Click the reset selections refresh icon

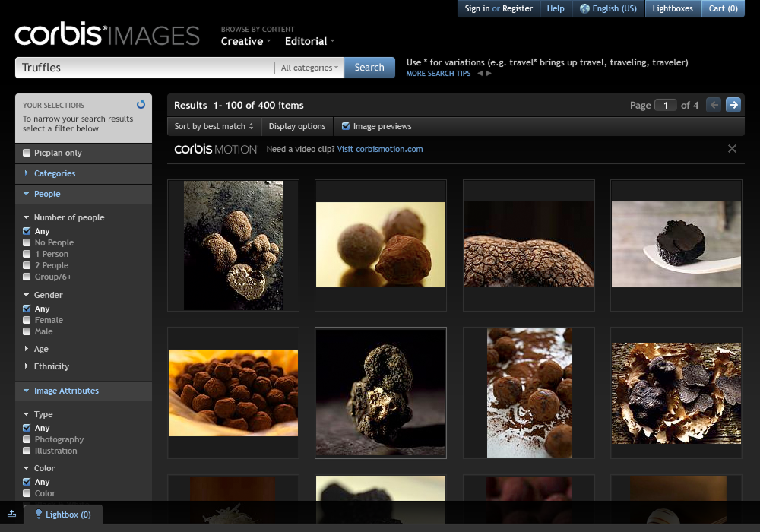[141, 104]
